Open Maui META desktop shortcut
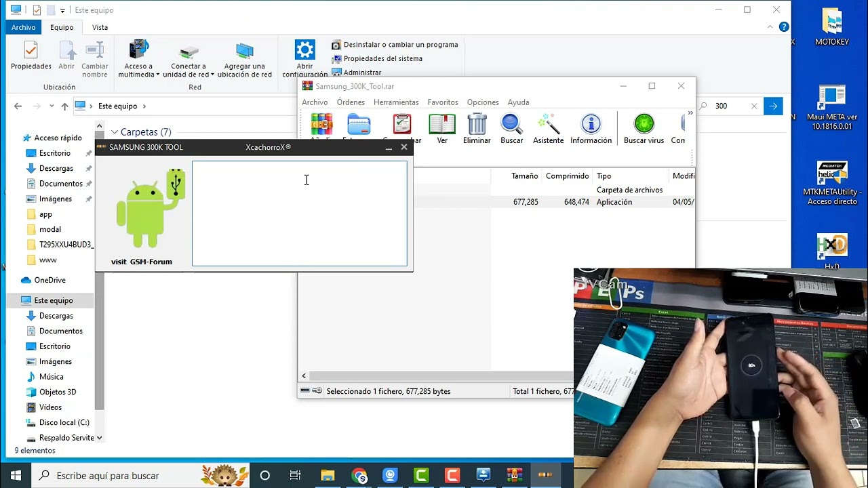The width and height of the screenshot is (868, 488). tap(832, 107)
